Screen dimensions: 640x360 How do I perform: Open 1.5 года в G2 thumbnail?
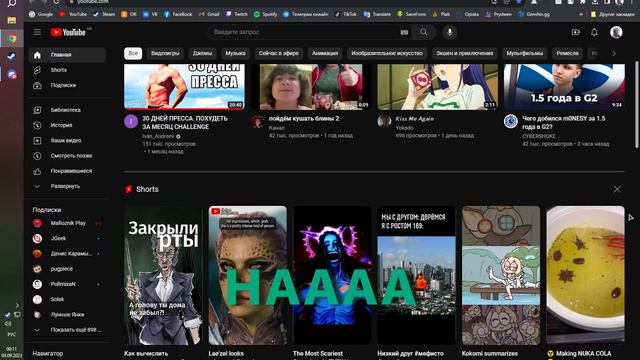click(564, 87)
